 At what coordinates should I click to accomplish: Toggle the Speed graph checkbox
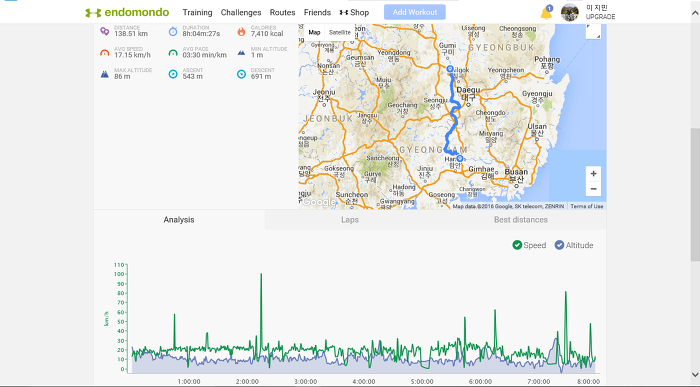click(x=517, y=245)
